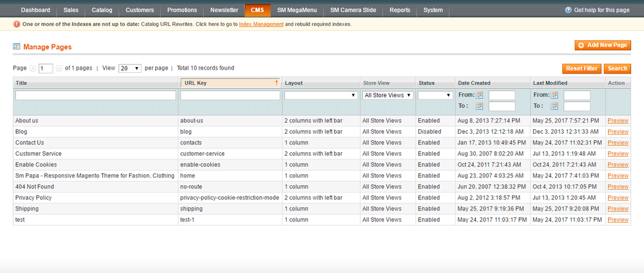The width and height of the screenshot is (644, 273).
Task: Open calendar for Last Modified From
Action: click(x=555, y=96)
